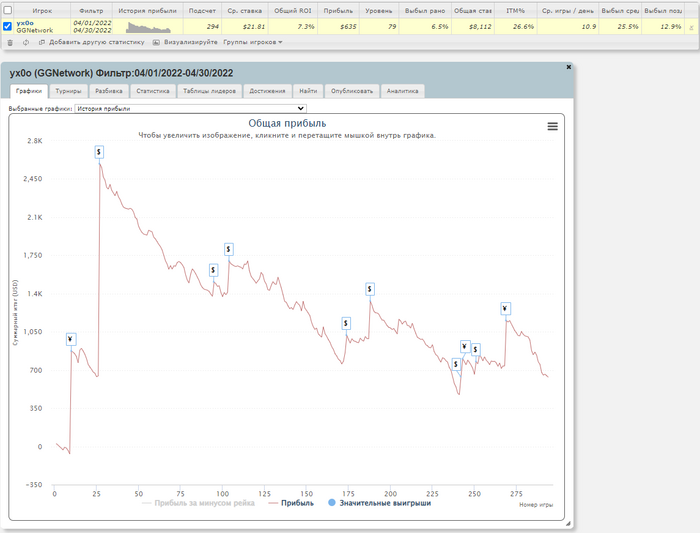Click the $ win marker near game 239

pyautogui.click(x=456, y=365)
